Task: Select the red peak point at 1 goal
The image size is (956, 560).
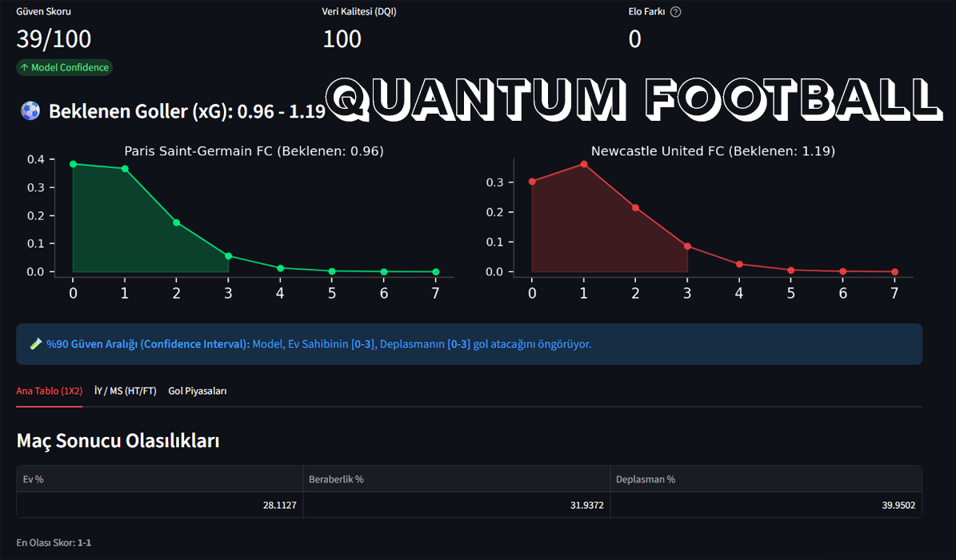Action: pyautogui.click(x=583, y=165)
